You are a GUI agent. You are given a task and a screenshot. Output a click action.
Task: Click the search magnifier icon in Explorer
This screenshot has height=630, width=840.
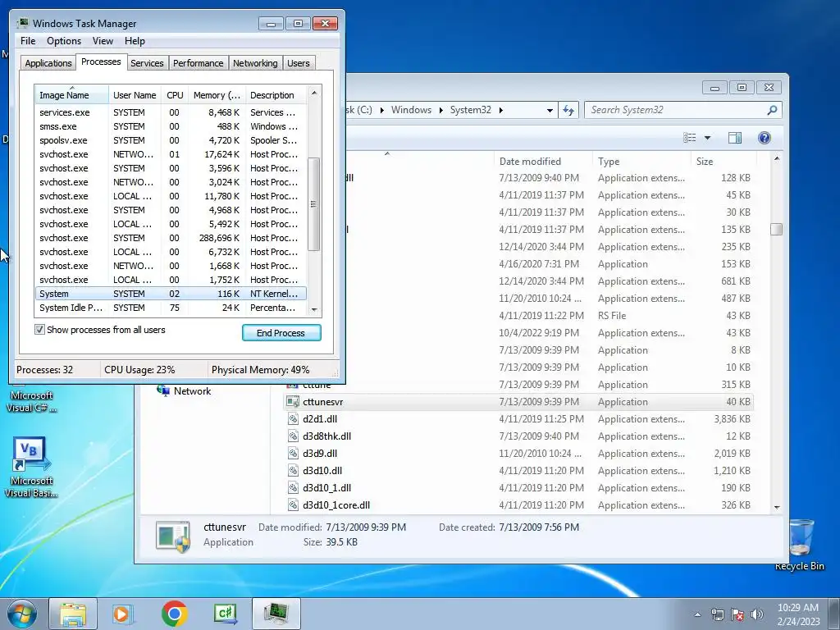[x=772, y=110]
